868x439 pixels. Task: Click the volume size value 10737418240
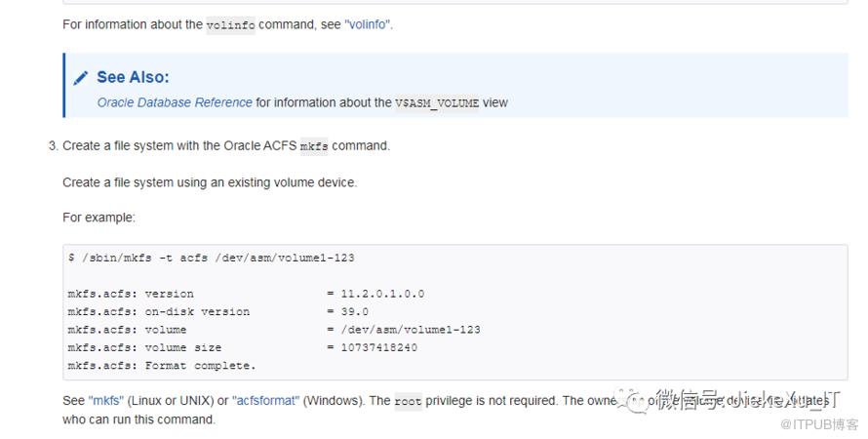click(378, 347)
